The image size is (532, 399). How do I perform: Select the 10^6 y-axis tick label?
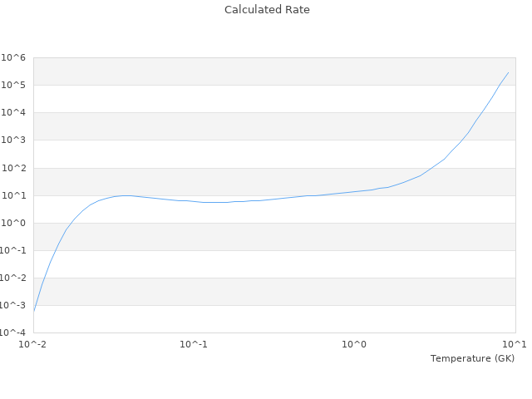click(x=13, y=57)
